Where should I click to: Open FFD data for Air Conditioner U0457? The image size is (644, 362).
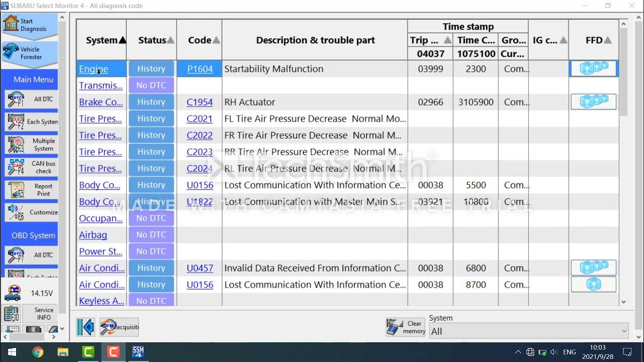pyautogui.click(x=594, y=268)
